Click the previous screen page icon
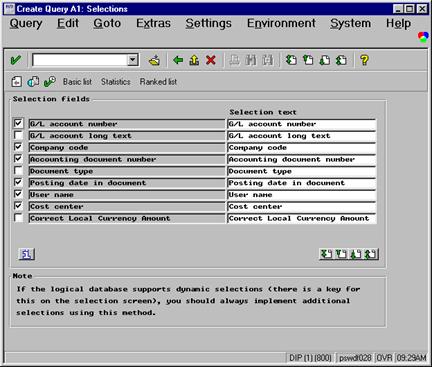 [17, 82]
